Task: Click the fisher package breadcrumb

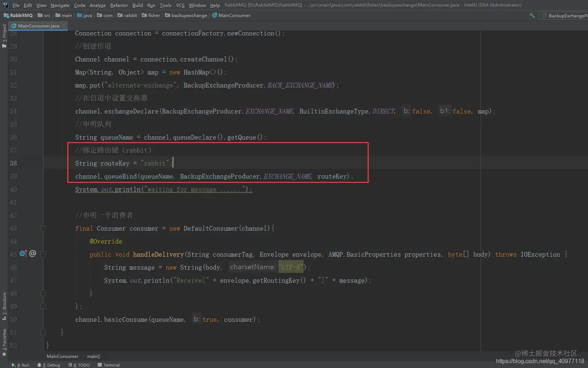Action: tap(151, 16)
